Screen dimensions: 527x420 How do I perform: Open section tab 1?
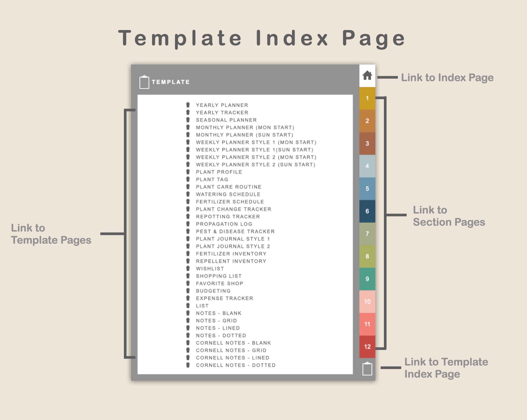[x=367, y=98]
